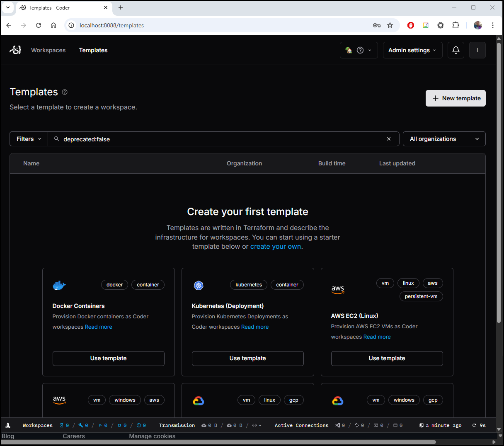Viewport: 504px width, 446px height.
Task: Click the red stop-hand adblock extension
Action: click(411, 25)
